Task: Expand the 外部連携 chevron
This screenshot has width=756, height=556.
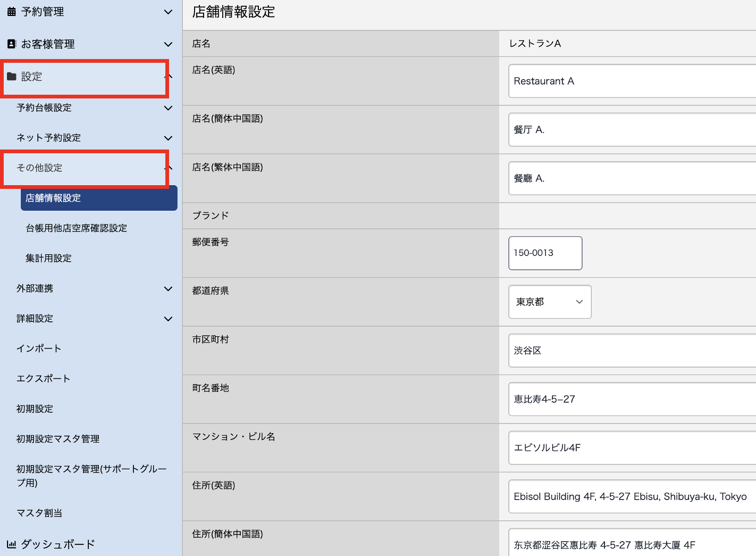Action: (x=168, y=288)
